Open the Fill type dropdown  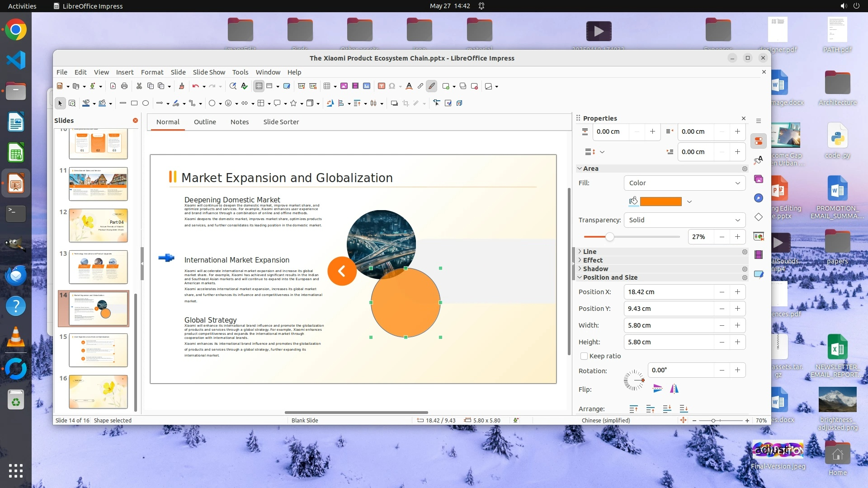684,183
